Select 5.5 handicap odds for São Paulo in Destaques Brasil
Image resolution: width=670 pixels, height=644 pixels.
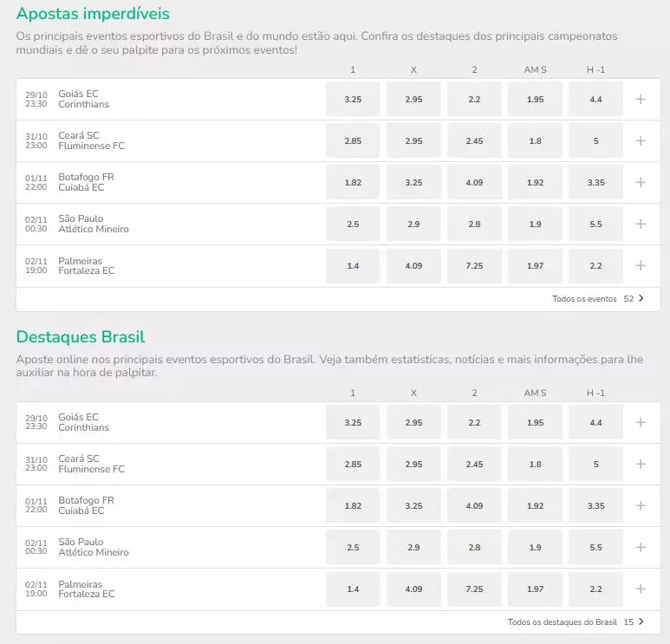595,547
